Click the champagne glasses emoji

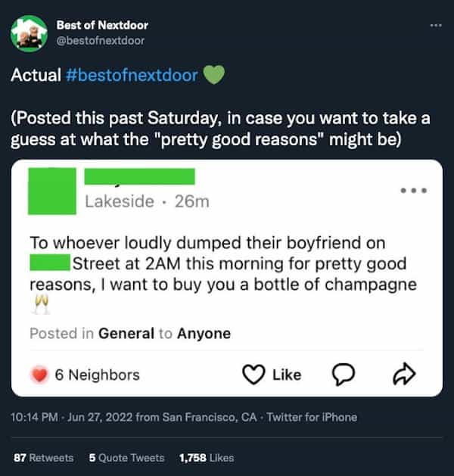41,304
